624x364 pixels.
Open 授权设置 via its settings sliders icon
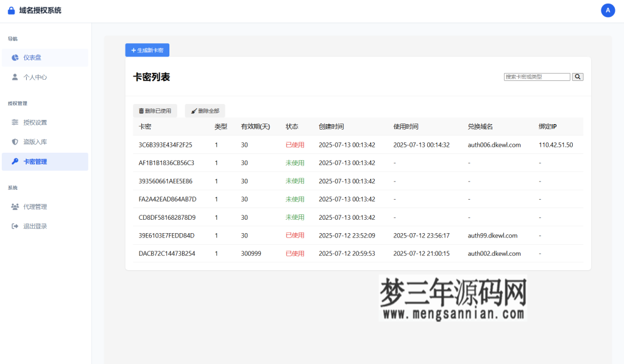15,122
